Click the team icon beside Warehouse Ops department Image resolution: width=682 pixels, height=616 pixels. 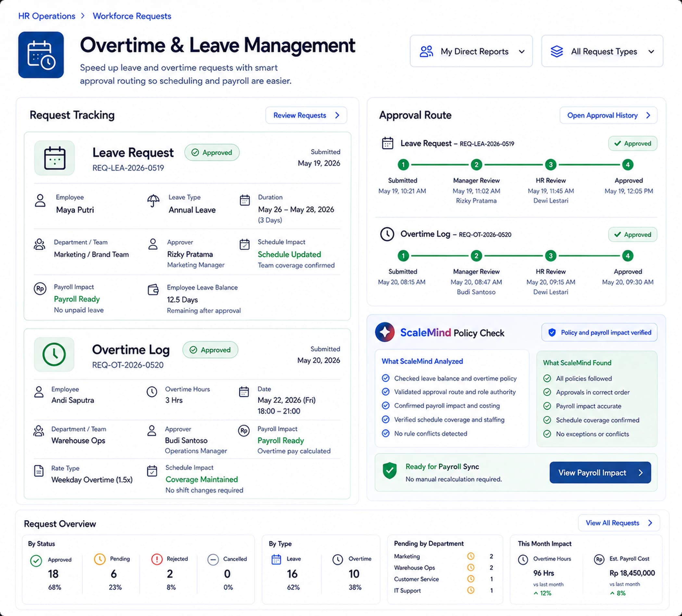click(x=39, y=431)
